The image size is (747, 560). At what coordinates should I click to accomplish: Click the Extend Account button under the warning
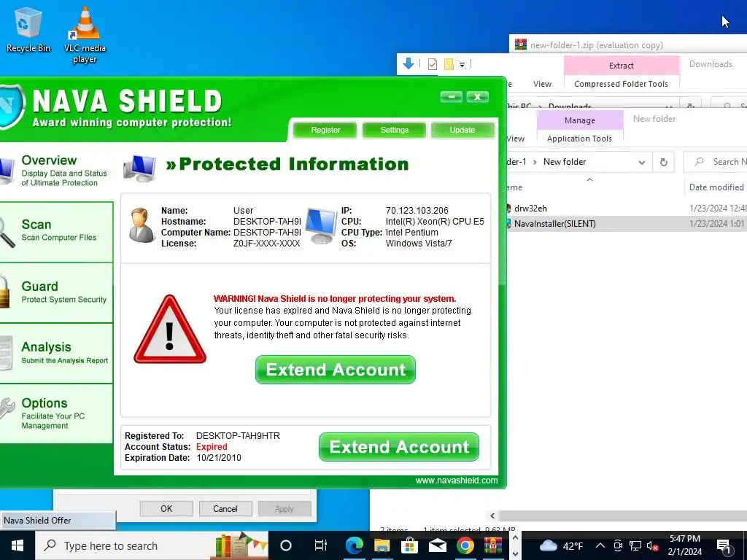(336, 370)
